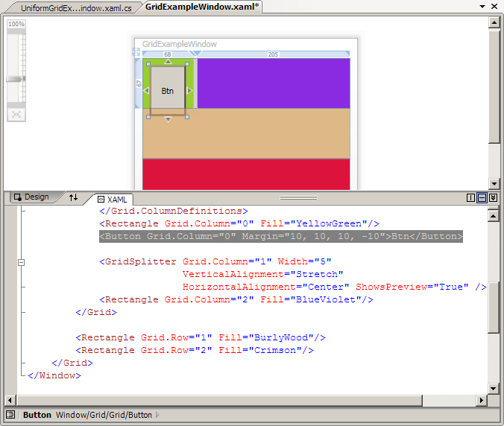Click the XAML vertical scrollbar thumb

coord(494,308)
